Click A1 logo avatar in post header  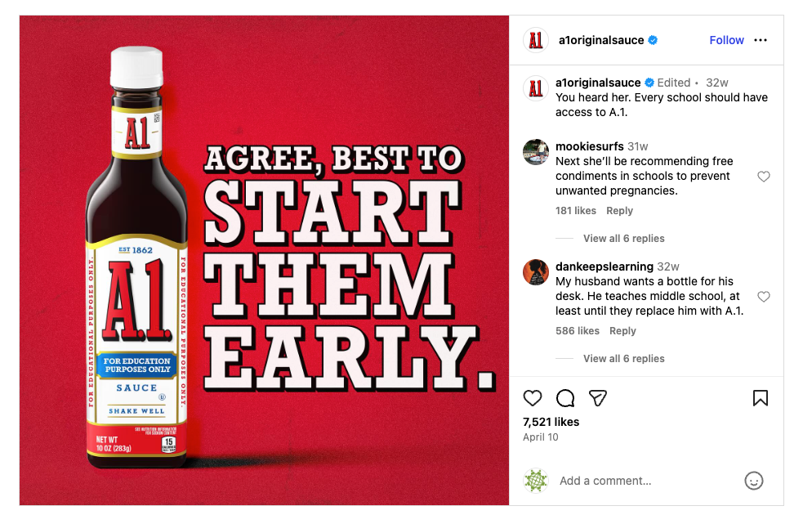[x=536, y=40]
